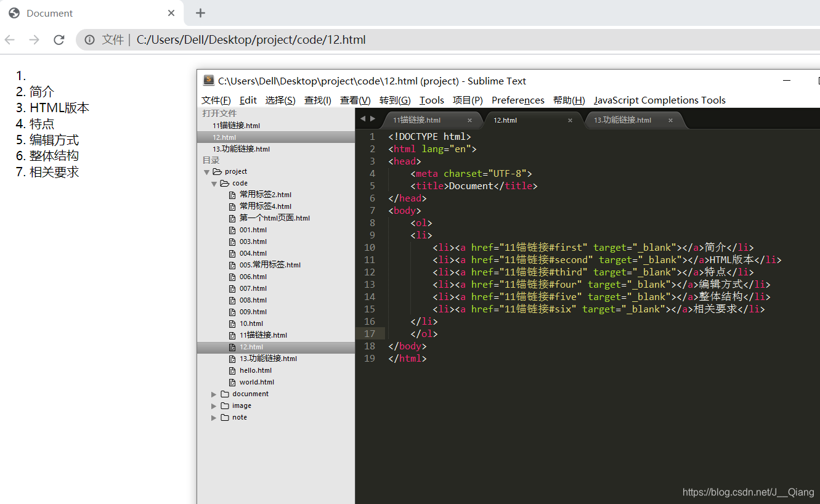Click file icon beside hello.html
820x504 pixels.
[232, 371]
